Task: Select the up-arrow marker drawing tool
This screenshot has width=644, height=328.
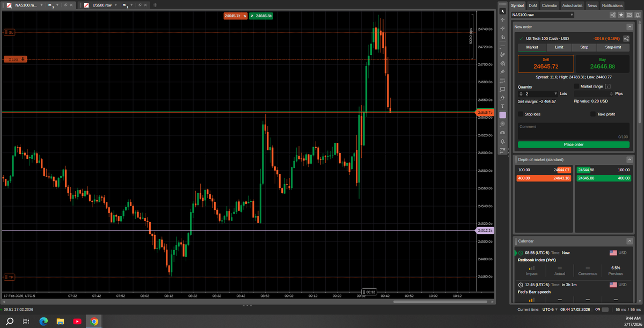Action: point(502,98)
